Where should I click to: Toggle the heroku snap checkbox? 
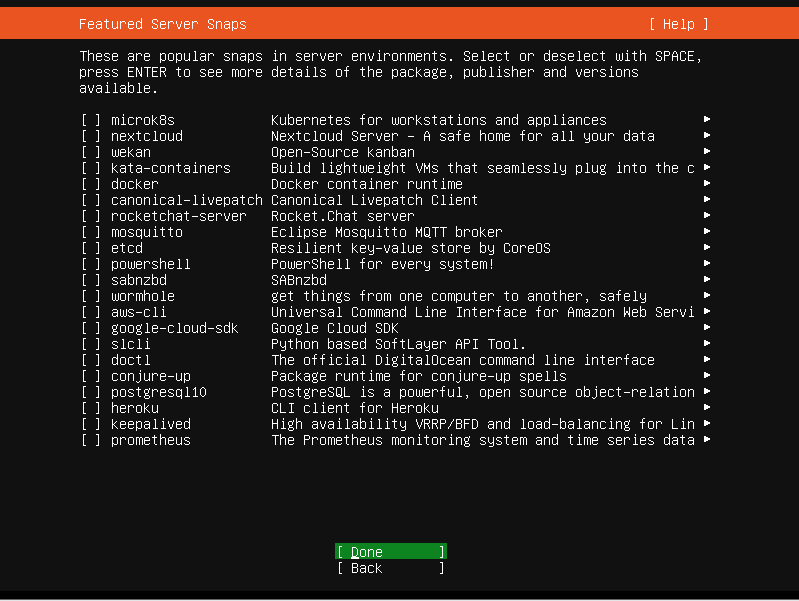91,408
